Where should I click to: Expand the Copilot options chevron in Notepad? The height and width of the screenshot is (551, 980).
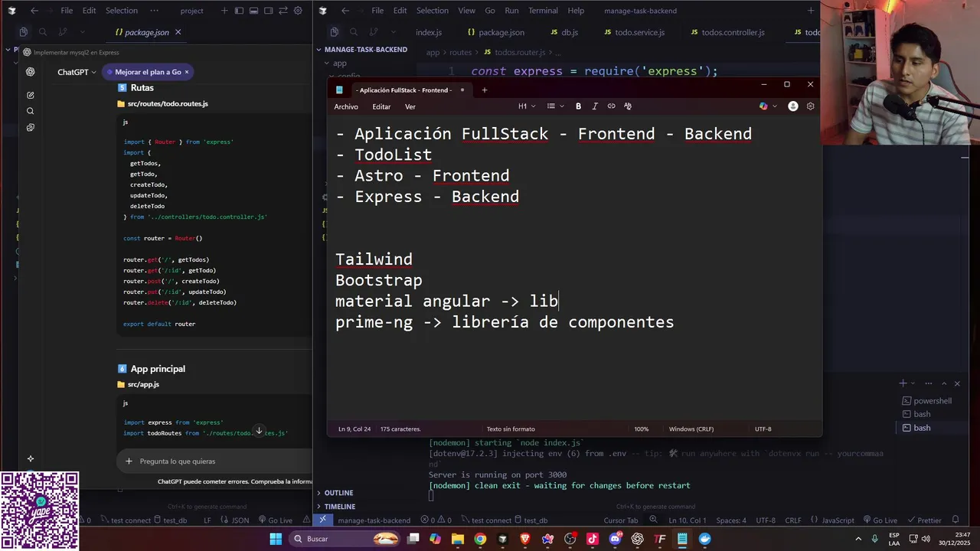pyautogui.click(x=775, y=106)
